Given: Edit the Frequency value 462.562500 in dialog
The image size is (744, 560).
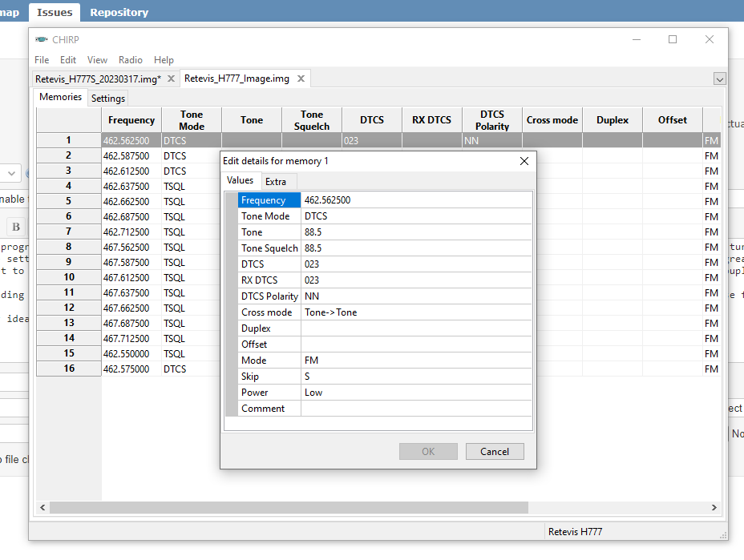Looking at the screenshot, I should point(416,200).
